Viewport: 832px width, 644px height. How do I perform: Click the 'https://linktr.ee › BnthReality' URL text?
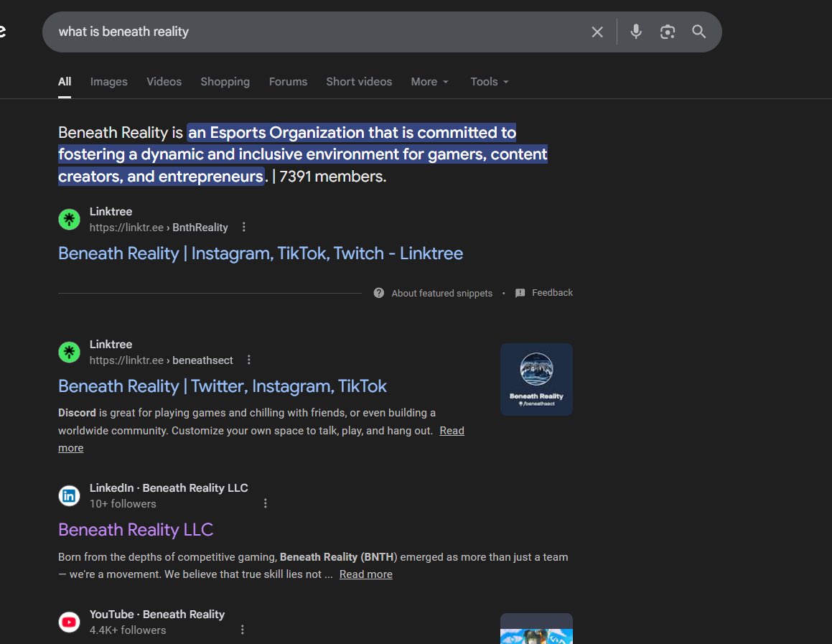pyautogui.click(x=159, y=228)
